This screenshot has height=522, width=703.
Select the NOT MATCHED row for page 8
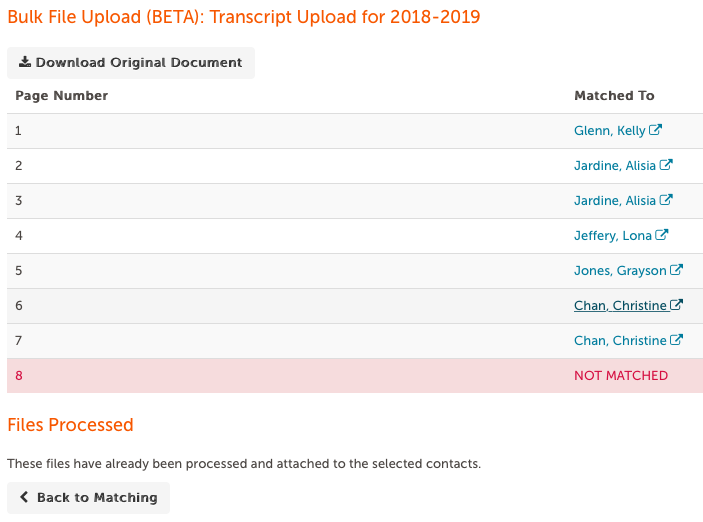pyautogui.click(x=355, y=376)
